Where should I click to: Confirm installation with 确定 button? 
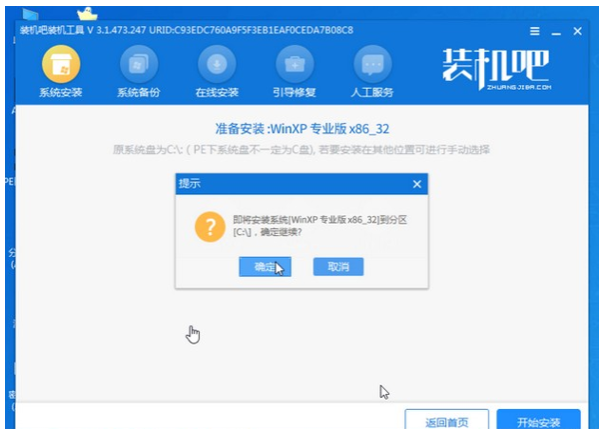265,267
